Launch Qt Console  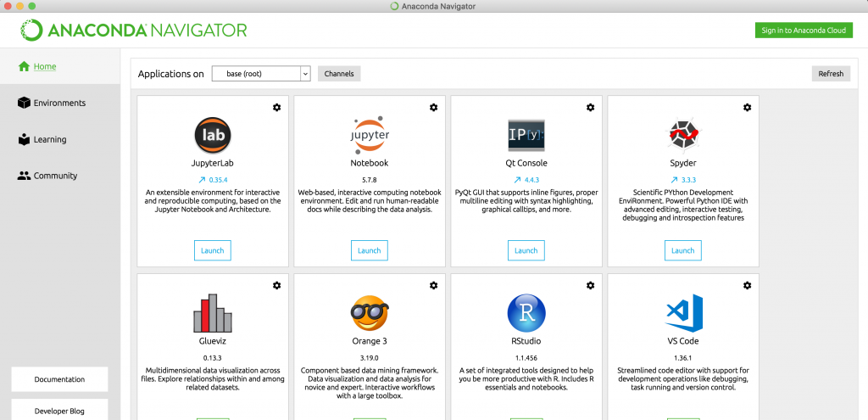click(526, 250)
